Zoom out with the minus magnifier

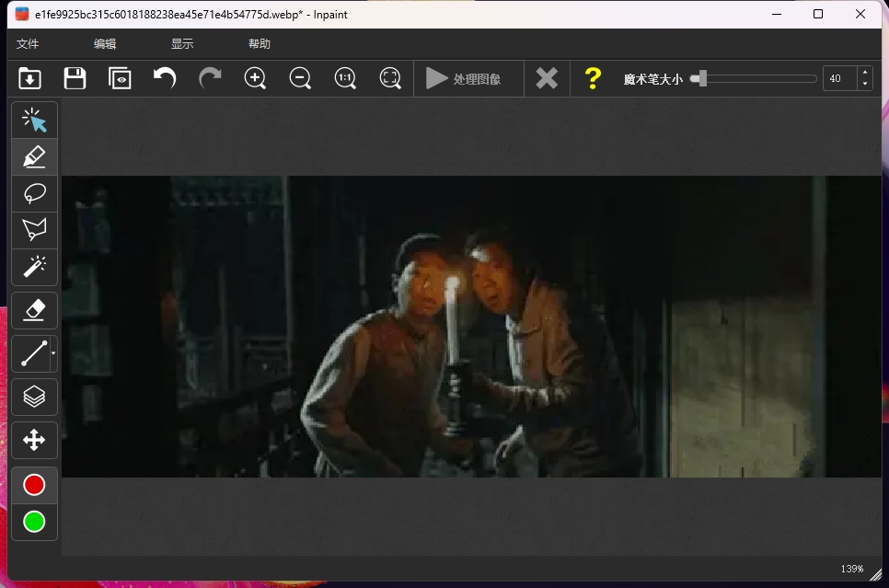(300, 78)
